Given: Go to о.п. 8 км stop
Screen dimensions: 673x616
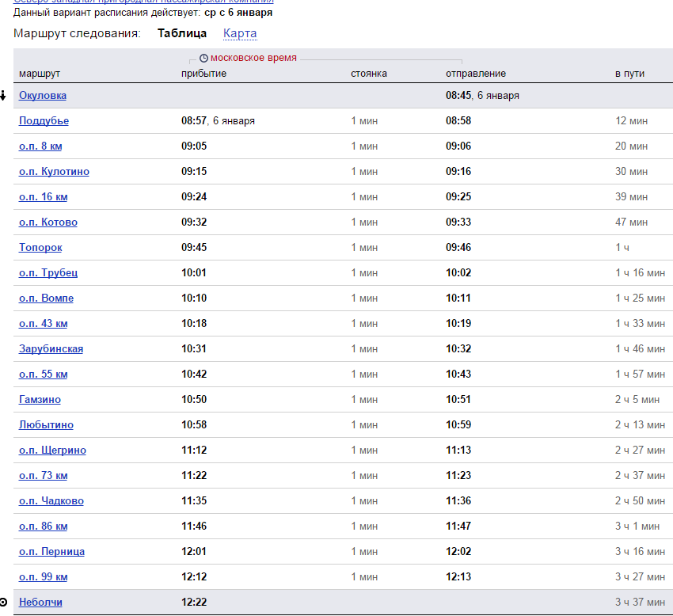Looking at the screenshot, I should 40,146.
